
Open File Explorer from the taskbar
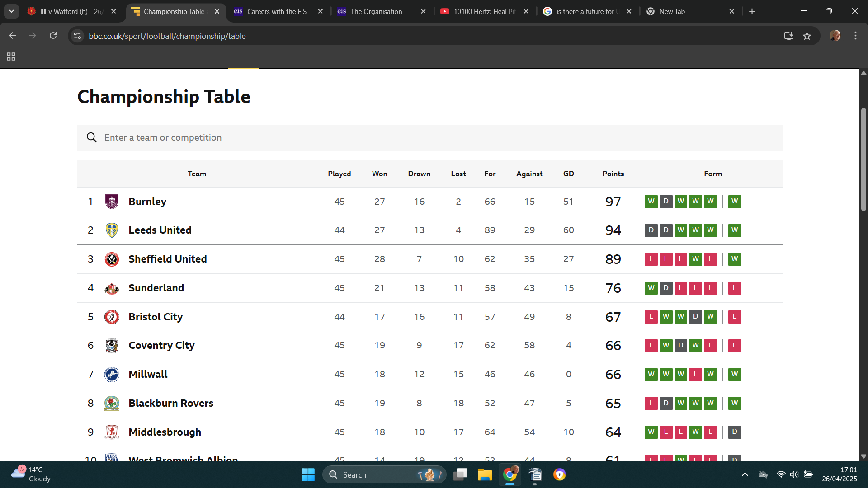tap(485, 474)
